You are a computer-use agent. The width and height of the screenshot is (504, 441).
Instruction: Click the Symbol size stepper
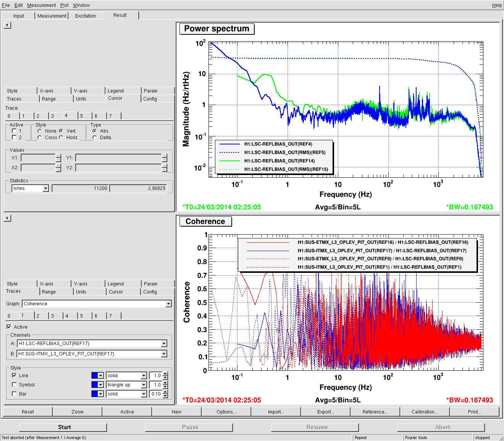pos(165,385)
